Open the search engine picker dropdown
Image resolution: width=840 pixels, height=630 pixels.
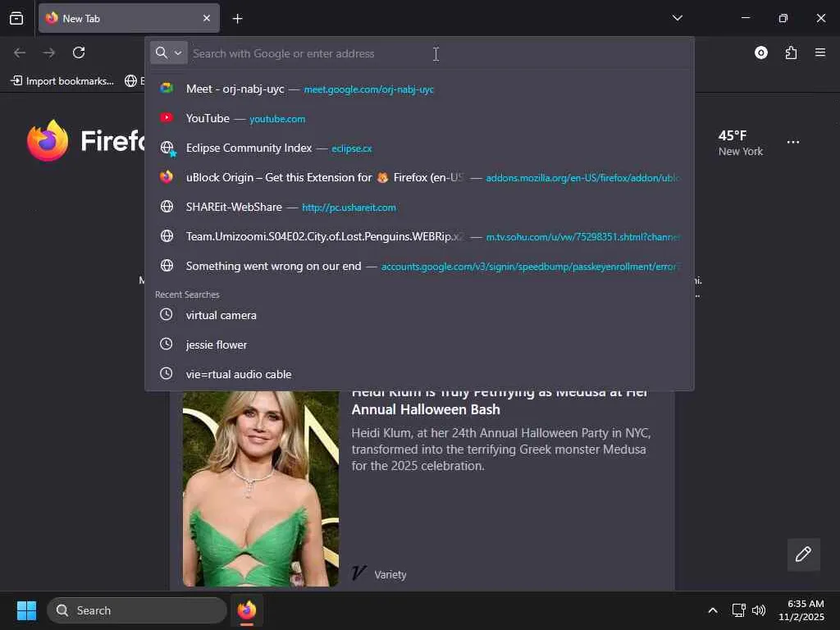point(169,52)
